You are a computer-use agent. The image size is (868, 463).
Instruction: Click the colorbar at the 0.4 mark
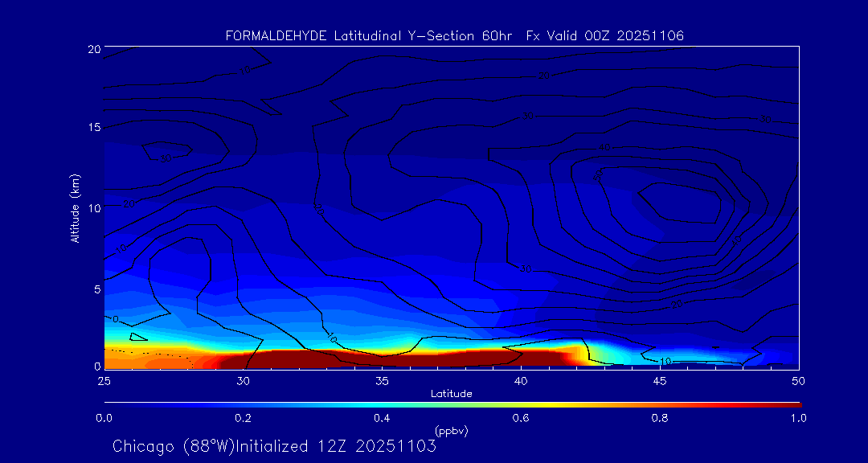383,404
